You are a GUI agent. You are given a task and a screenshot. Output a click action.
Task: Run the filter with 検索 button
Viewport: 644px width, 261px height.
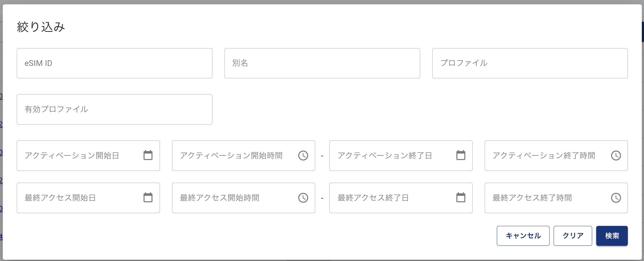coord(612,236)
